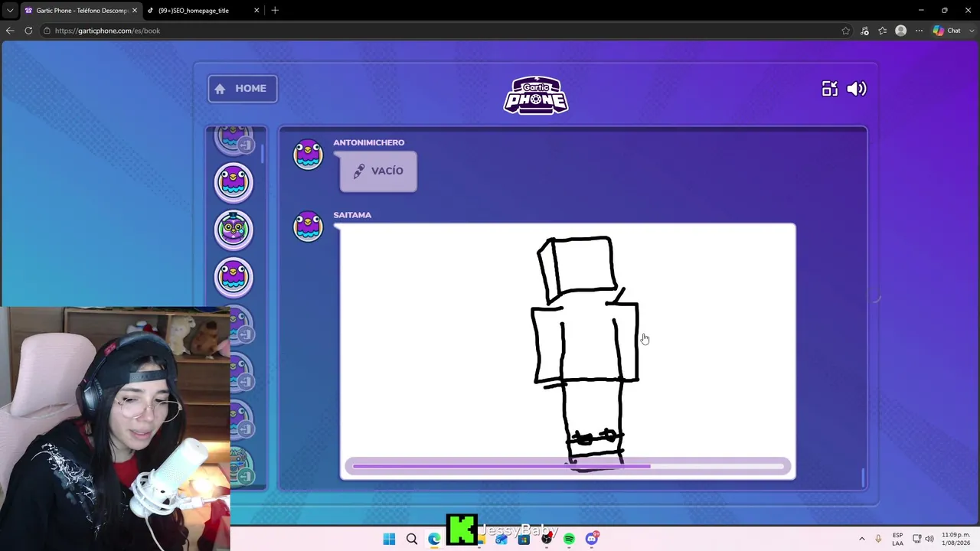Open Copilot Chat in the browser toolbar
The height and width of the screenshot is (551, 980).
[948, 31]
